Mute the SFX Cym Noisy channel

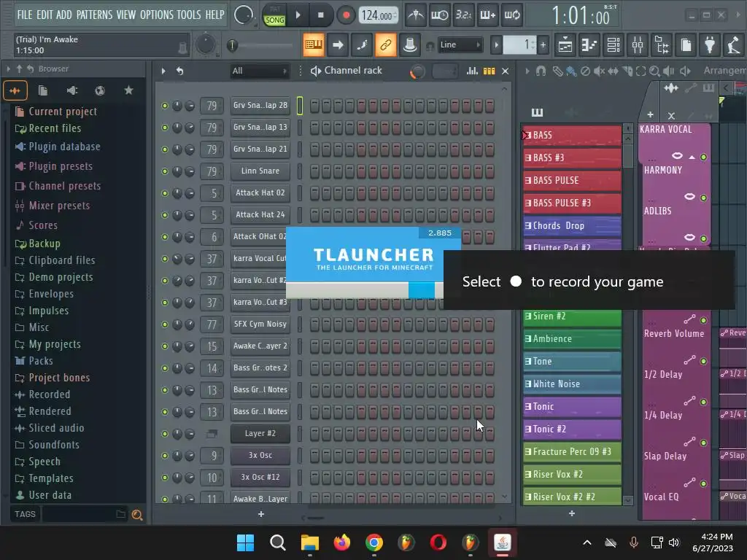pos(165,324)
